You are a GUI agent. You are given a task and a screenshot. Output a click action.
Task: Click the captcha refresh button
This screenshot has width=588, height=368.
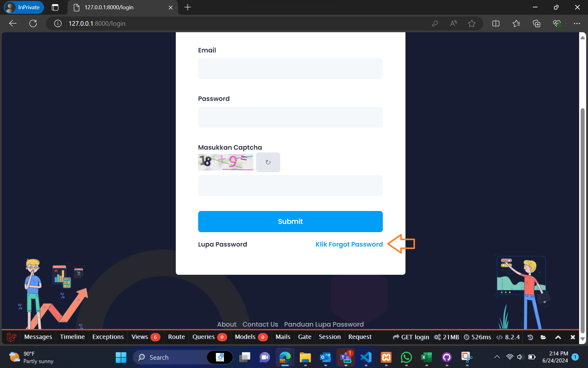(268, 162)
